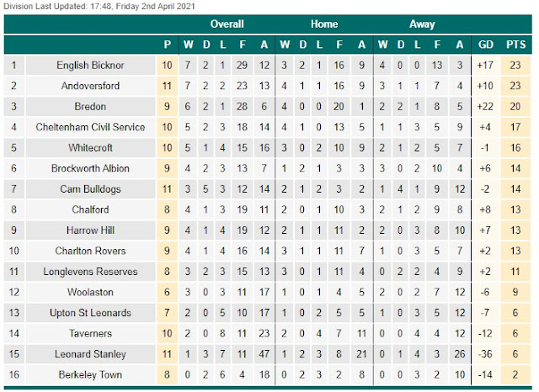Image resolution: width=539 pixels, height=392 pixels.
Task: Select Whitecroft in the table
Action: [90, 147]
